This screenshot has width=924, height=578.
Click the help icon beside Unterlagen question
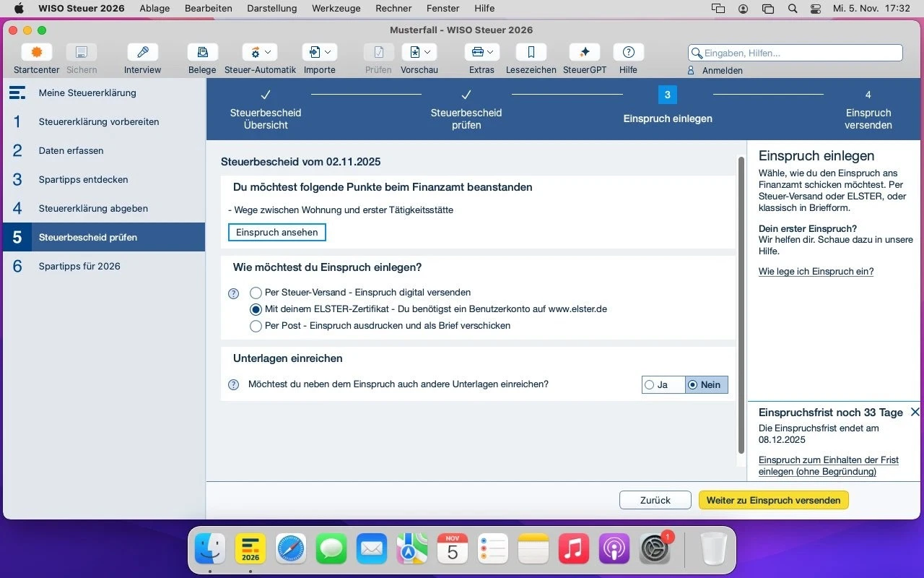click(233, 385)
